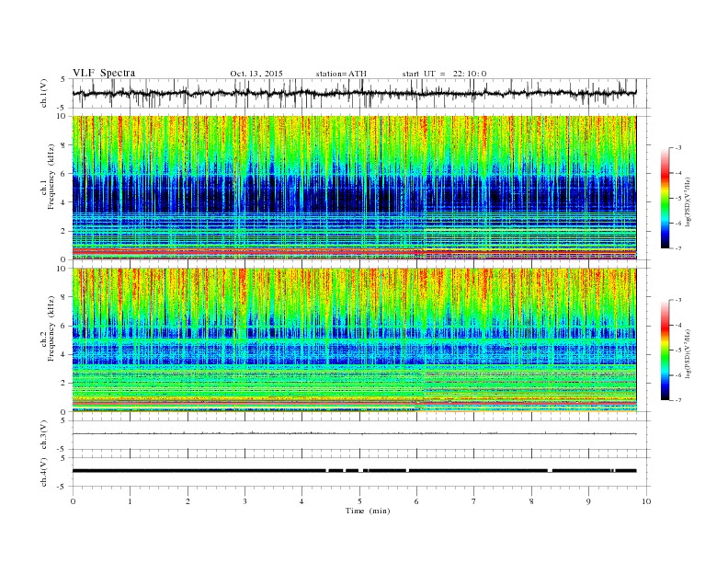The image size is (728, 563).
Task: Click the "station=ATH" header label
Action: [x=341, y=74]
